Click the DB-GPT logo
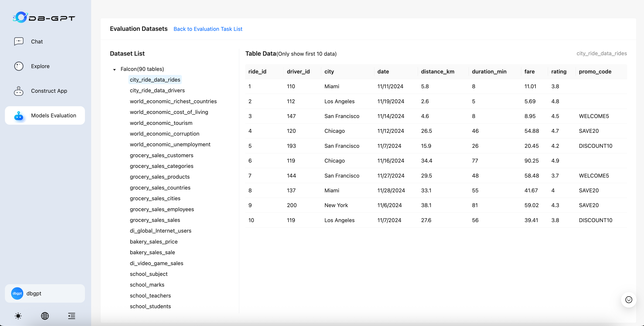This screenshot has height=326, width=644. (x=44, y=18)
